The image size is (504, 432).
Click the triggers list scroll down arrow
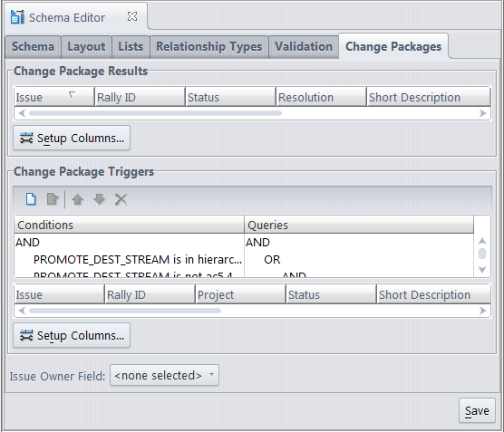coord(482,270)
